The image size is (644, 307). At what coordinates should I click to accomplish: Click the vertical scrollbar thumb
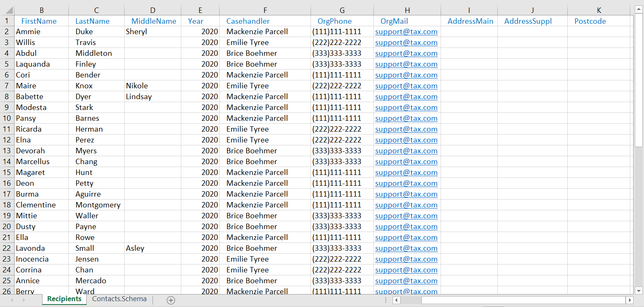pyautogui.click(x=639, y=79)
